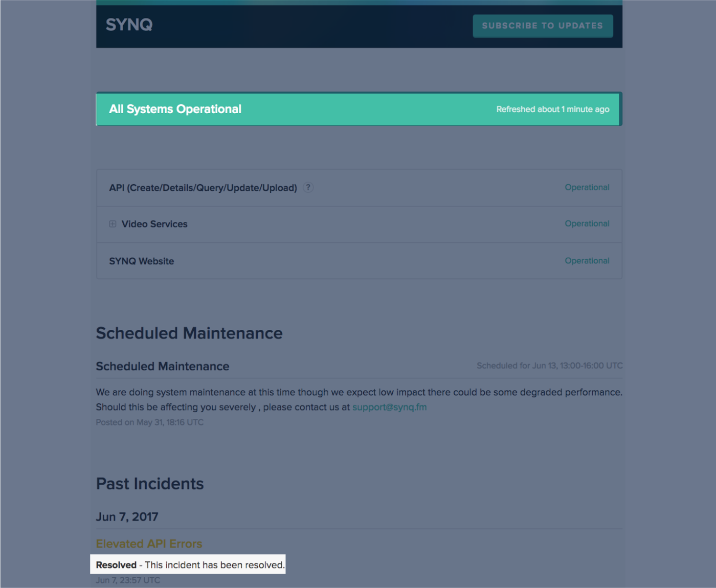Click the Posted on May 31 timestamp
The image size is (716, 588).
(149, 422)
